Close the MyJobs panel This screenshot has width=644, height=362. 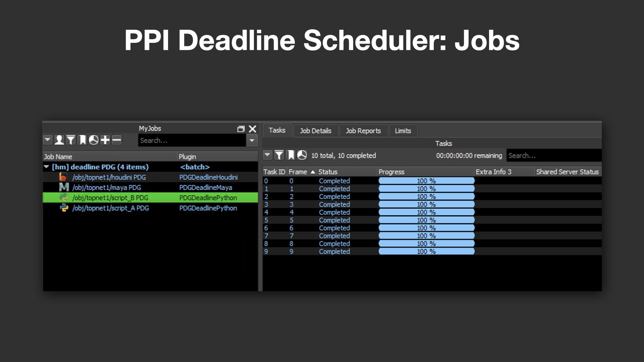coord(253,129)
